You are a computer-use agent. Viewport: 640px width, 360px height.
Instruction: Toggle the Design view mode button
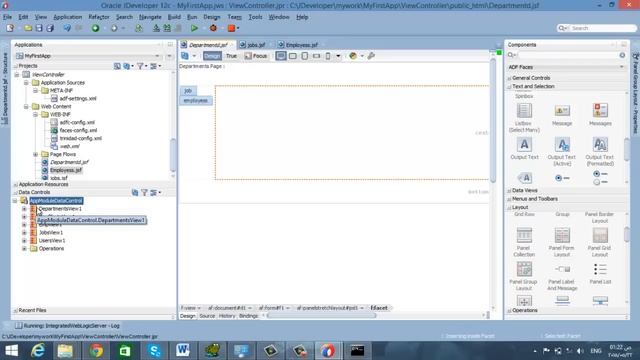pos(212,56)
